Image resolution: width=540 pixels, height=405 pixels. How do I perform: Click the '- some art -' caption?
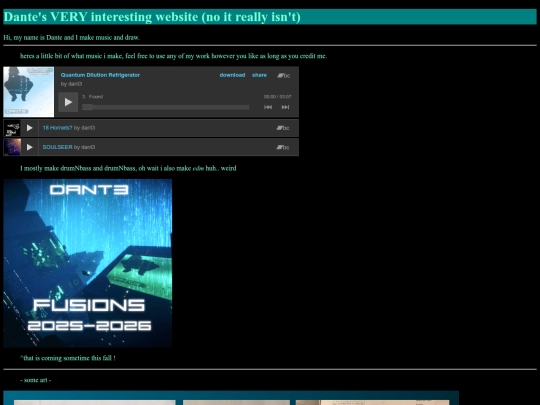pos(36,380)
